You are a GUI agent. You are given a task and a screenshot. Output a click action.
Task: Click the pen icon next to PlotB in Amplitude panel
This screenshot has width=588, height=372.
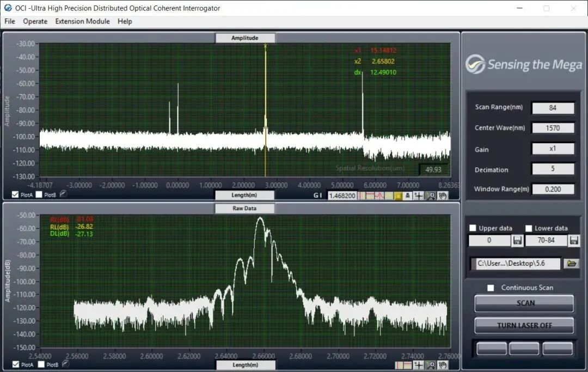point(63,194)
